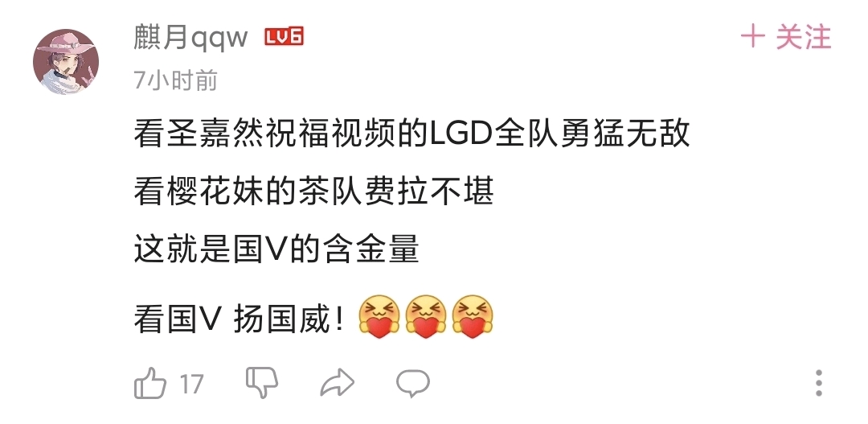
Task: Like the comment with thumbs-up icon
Action: pos(150,383)
